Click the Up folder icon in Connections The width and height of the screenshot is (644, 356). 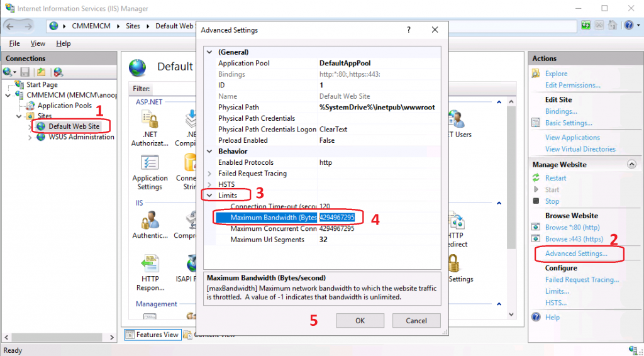tap(41, 72)
